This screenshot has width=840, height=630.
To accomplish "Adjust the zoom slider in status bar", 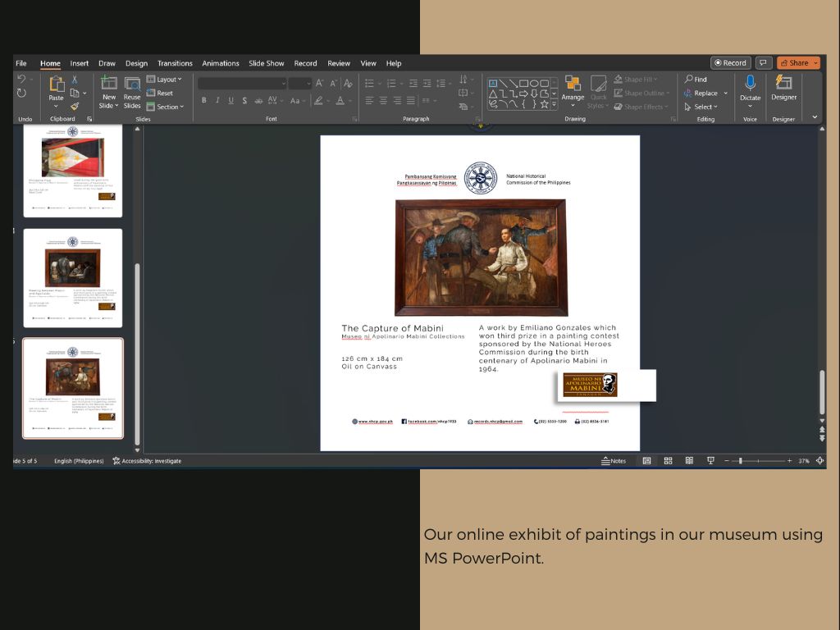I will point(741,461).
